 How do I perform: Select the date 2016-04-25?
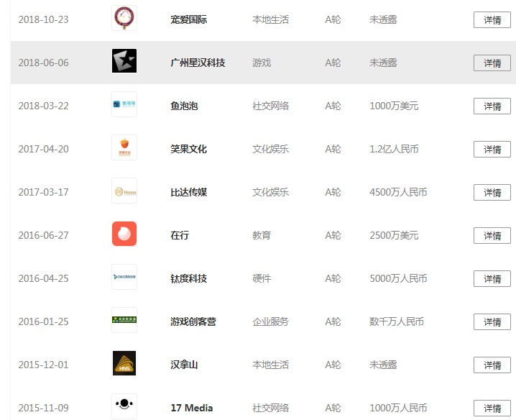tap(43, 279)
